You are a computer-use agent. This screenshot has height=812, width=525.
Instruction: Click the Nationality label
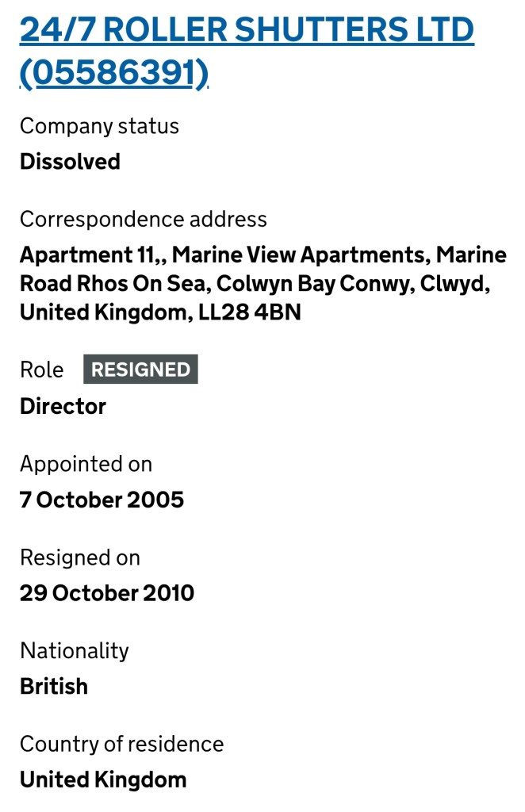(74, 651)
